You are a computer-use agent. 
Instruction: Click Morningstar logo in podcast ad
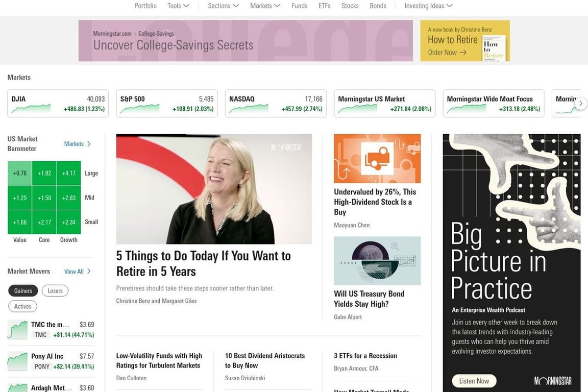pos(553,381)
